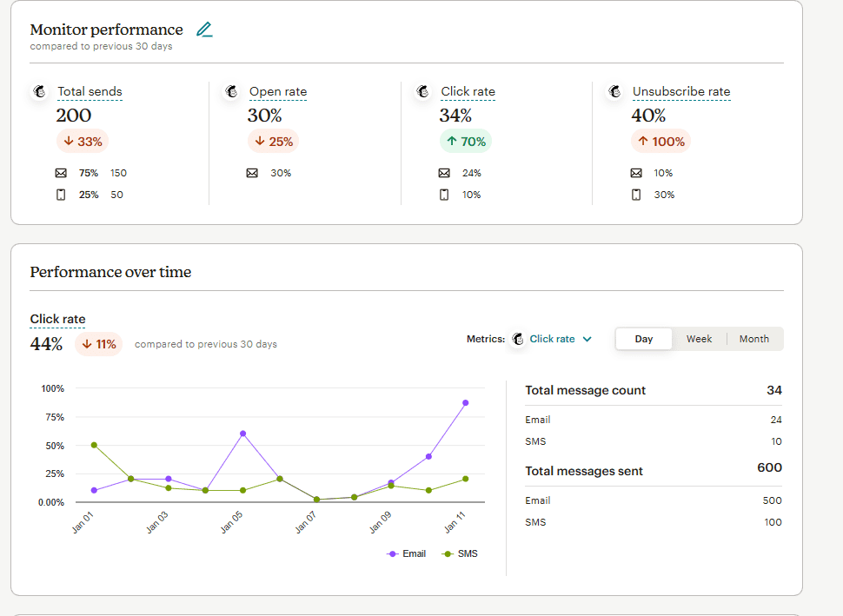The height and width of the screenshot is (616, 843).
Task: Click the Mailchimp icon in Metrics selector
Action: click(x=518, y=339)
